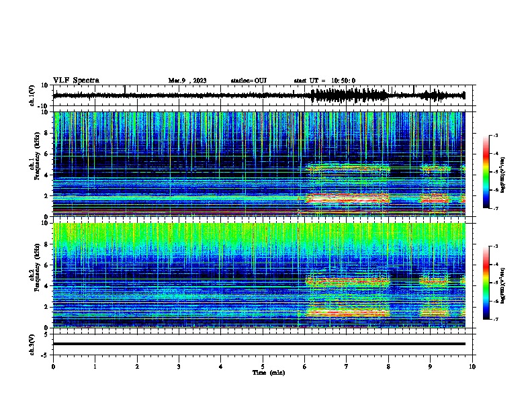Viewport: 532px width, 411px height.
Task: Click the ch.1 spectrogram colorbar
Action: tap(486, 172)
